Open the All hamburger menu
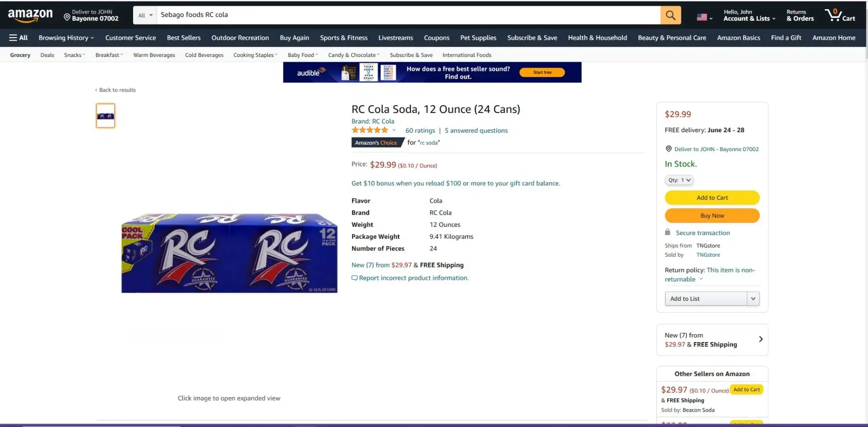Image resolution: width=868 pixels, height=427 pixels. click(18, 38)
